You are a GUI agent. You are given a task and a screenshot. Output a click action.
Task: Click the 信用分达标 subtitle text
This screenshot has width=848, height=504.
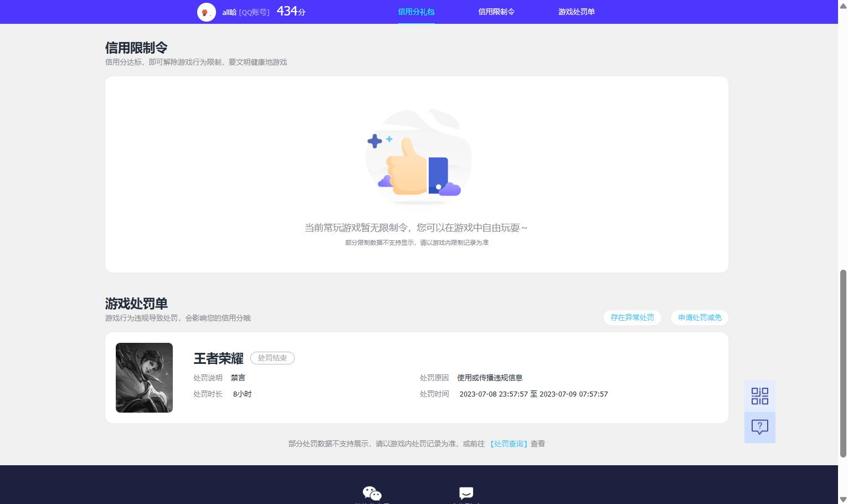point(196,62)
